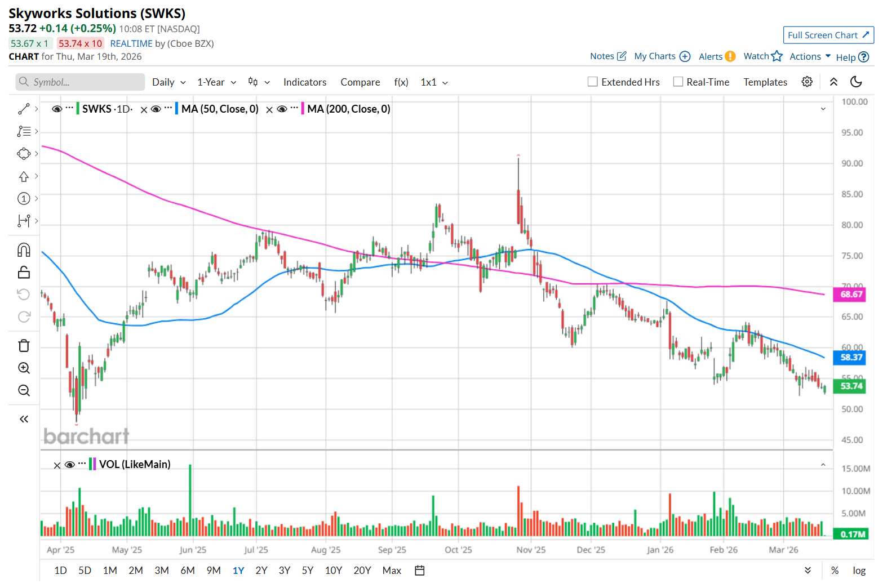896x588 pixels.
Task: Remove the MA 200 indicator
Action: click(269, 110)
